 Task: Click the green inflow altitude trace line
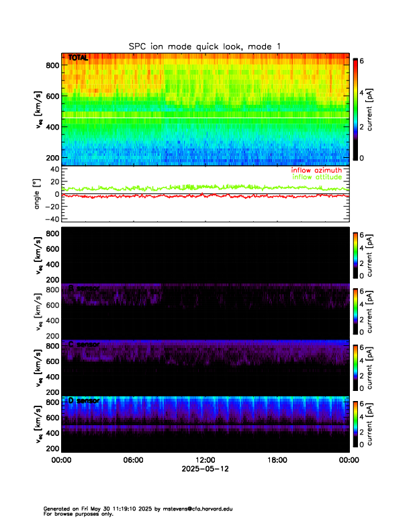pos(201,188)
